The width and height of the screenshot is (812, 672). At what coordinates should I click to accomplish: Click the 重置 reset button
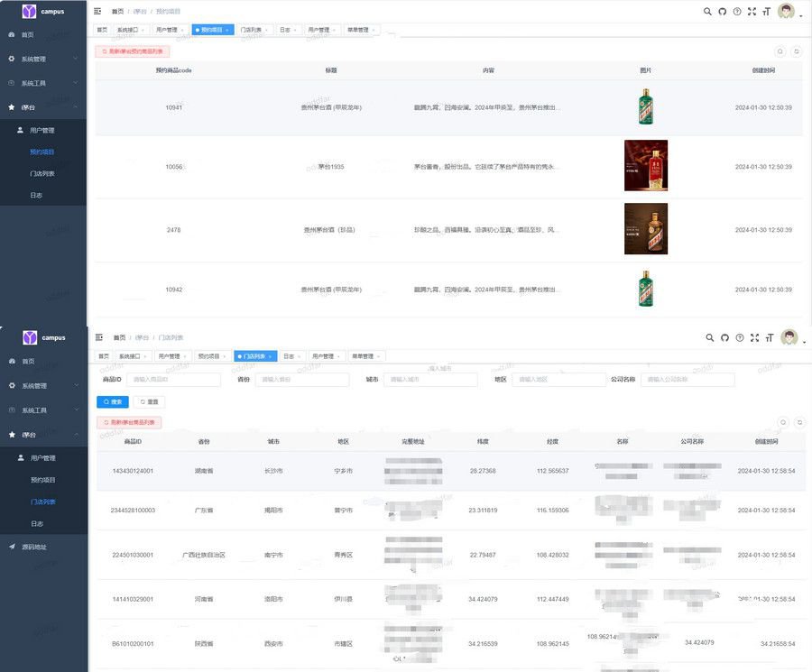click(149, 401)
